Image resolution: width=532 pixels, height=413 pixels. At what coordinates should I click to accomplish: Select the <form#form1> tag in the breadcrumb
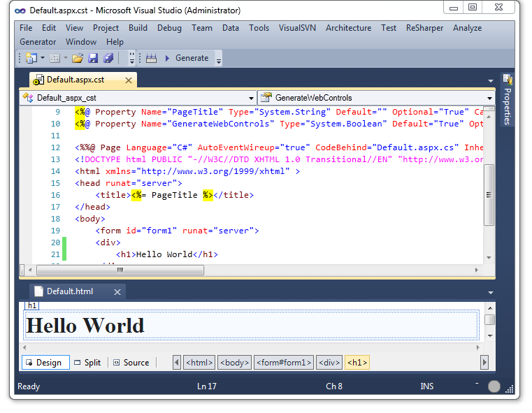(x=284, y=363)
